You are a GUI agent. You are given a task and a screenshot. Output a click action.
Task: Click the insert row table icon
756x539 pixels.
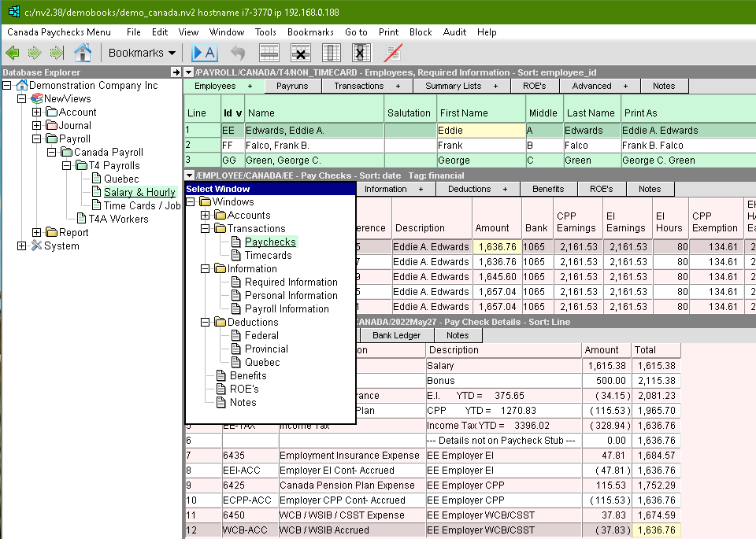coord(269,54)
